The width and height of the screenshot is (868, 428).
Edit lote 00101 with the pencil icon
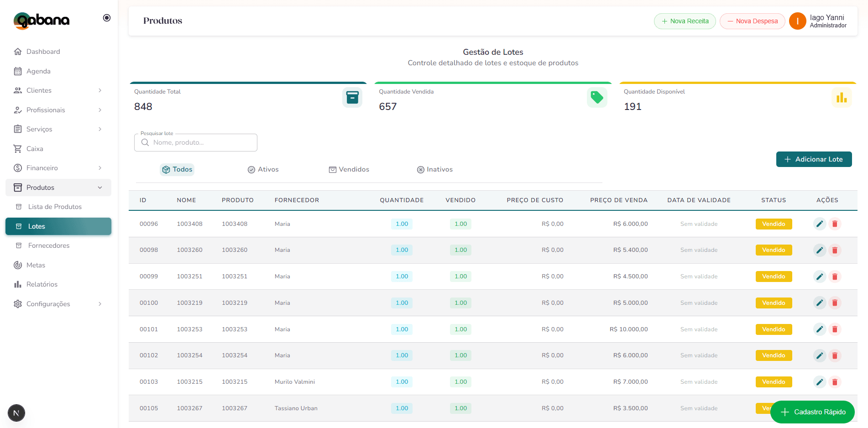point(820,329)
